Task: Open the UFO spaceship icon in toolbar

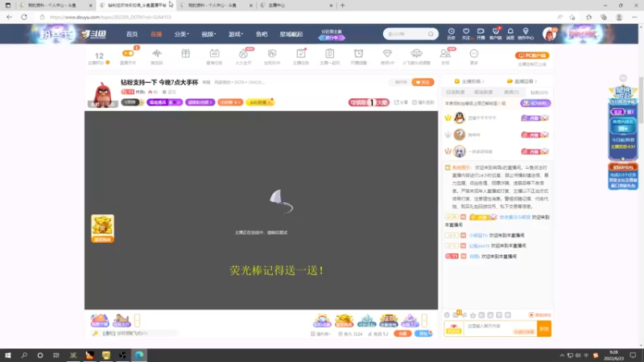Action: tap(416, 53)
